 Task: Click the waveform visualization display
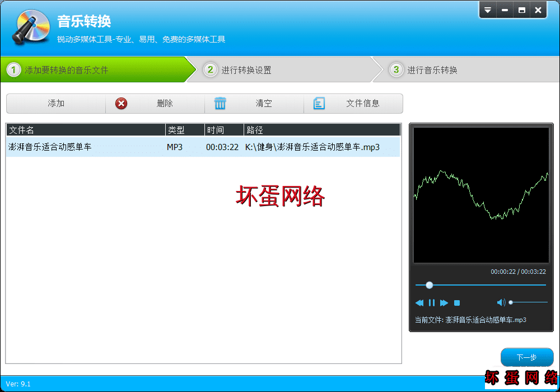coord(481,195)
